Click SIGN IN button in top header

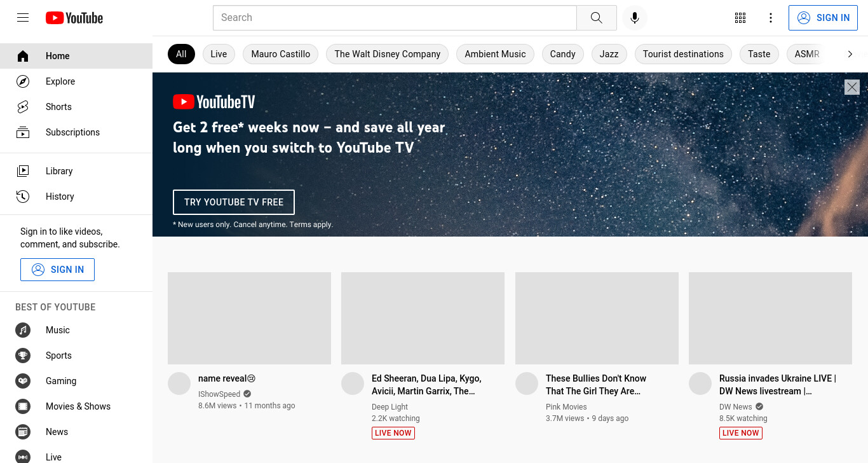click(823, 18)
